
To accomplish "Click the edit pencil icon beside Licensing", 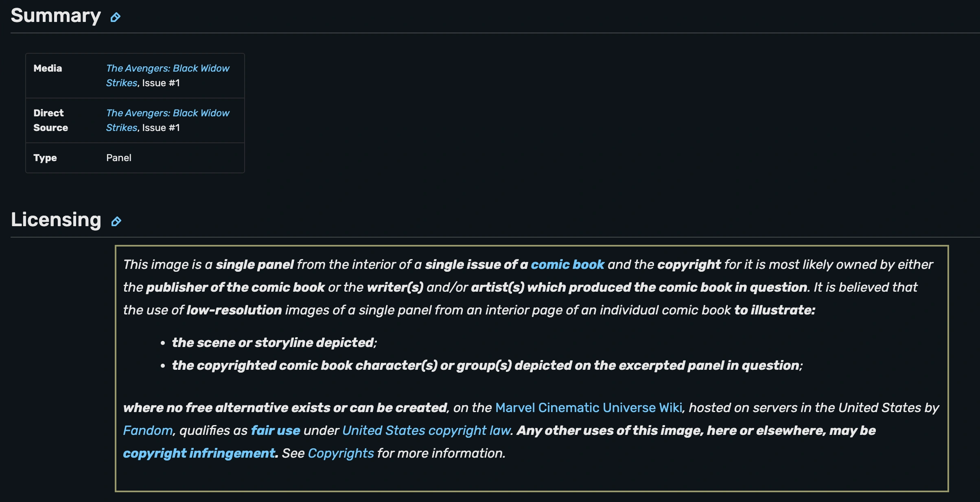I will [x=116, y=221].
